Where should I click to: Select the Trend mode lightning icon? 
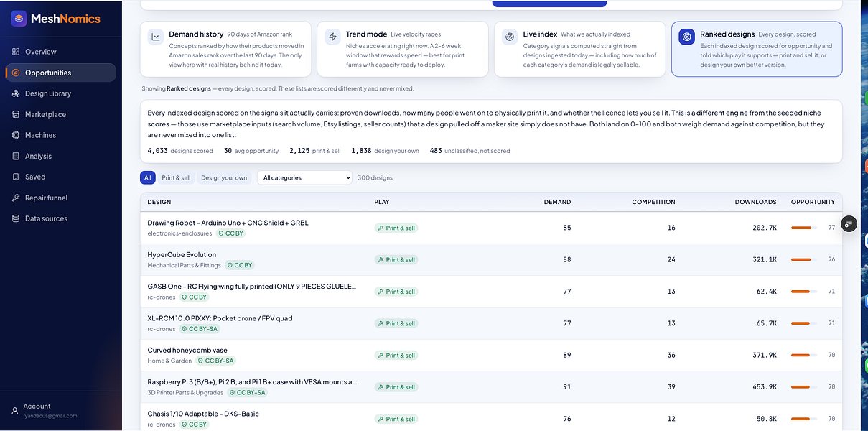(332, 36)
